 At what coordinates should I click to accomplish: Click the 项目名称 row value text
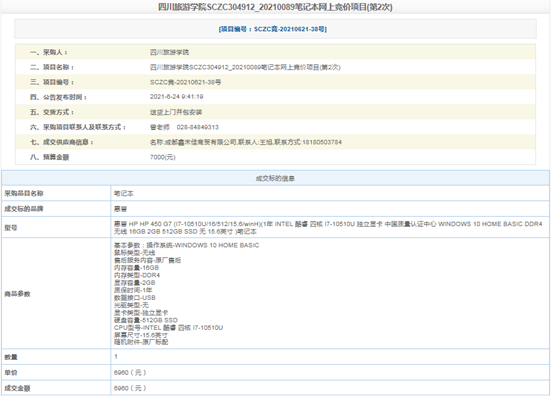coord(245,67)
